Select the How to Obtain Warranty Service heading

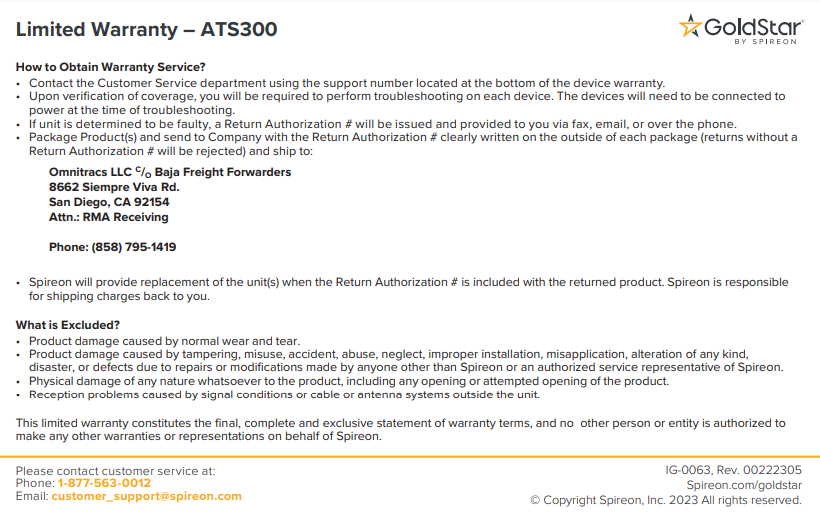(x=110, y=67)
